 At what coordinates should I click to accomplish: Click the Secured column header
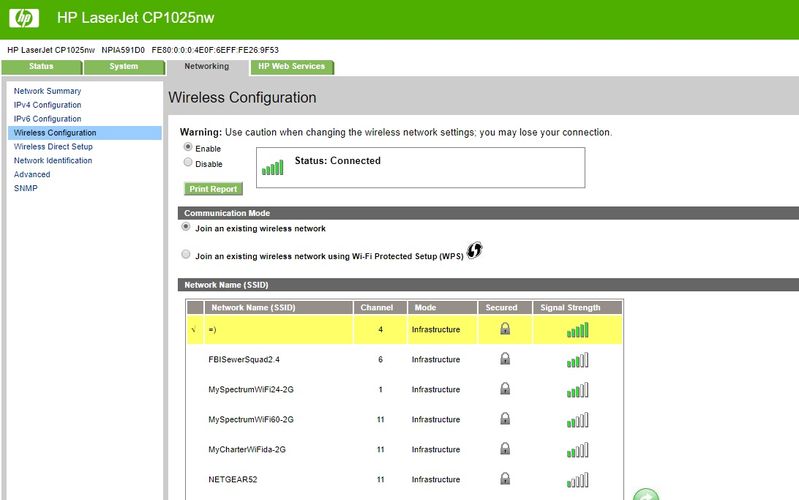coord(505,307)
